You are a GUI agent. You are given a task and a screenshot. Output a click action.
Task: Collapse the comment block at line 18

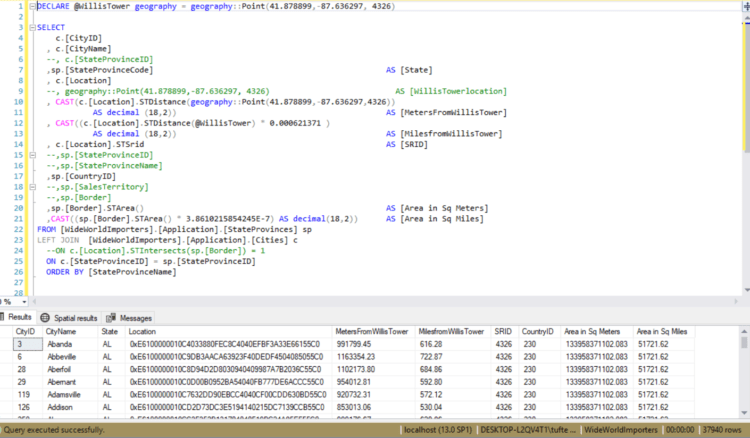[33, 187]
